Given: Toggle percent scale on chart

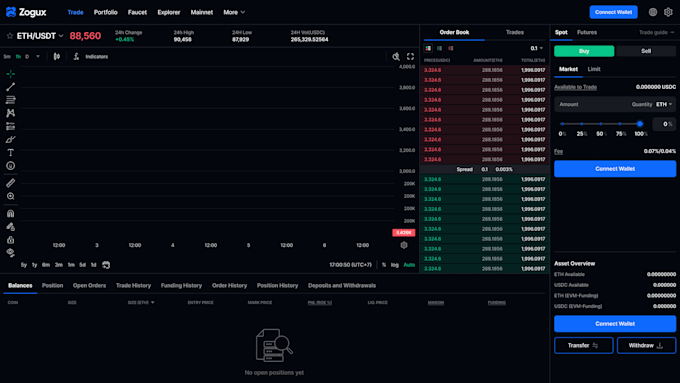Looking at the screenshot, I should (384, 265).
